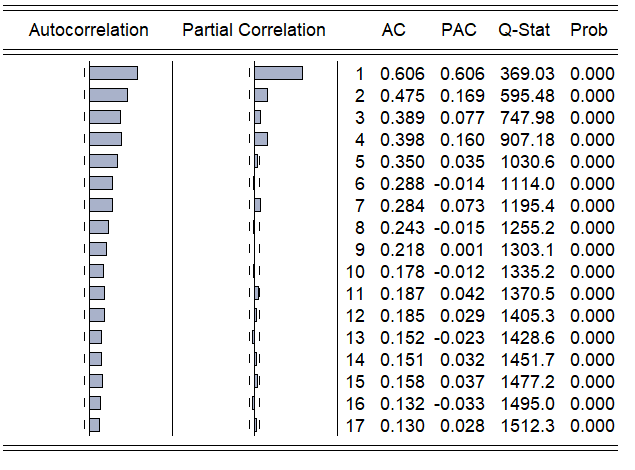Viewport: 635px width, 470px height.
Task: Click the Partial Correlation column header
Action: [254, 30]
